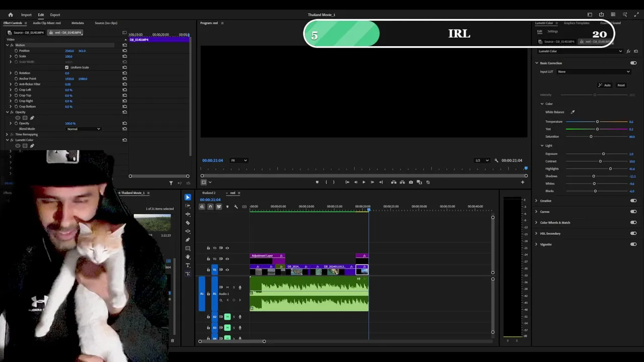Image resolution: width=644 pixels, height=362 pixels.
Task: Expand the Time Remapping effect
Action: [x=7, y=135]
